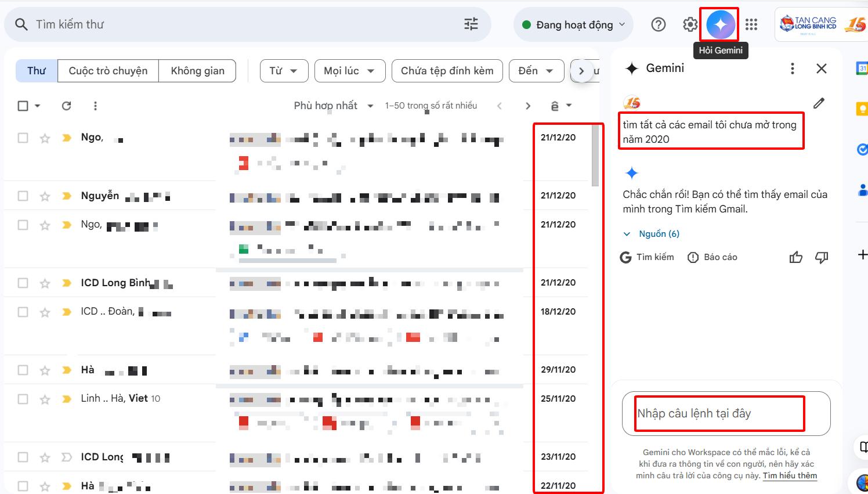Click the search options filter icon

coord(471,24)
